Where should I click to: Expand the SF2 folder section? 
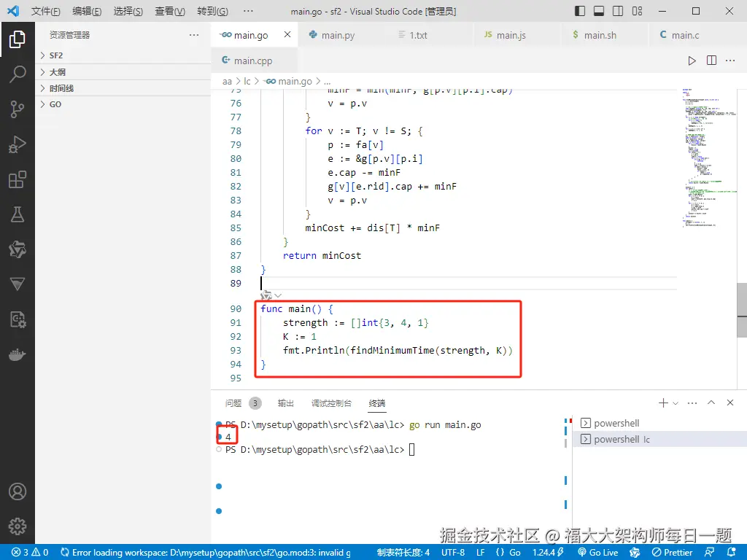click(x=123, y=55)
